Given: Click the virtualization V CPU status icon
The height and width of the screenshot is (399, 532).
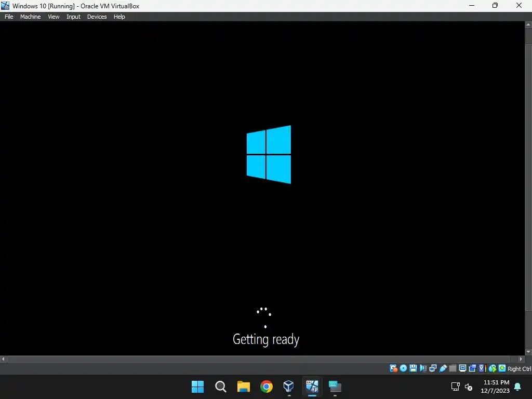Looking at the screenshot, I should coord(483,368).
